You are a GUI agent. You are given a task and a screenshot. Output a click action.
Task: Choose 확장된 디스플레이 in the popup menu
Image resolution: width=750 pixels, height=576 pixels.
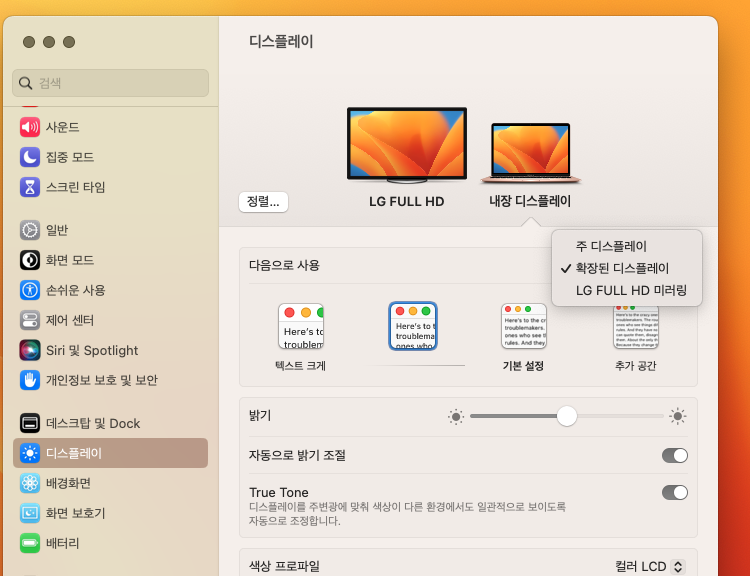622,268
